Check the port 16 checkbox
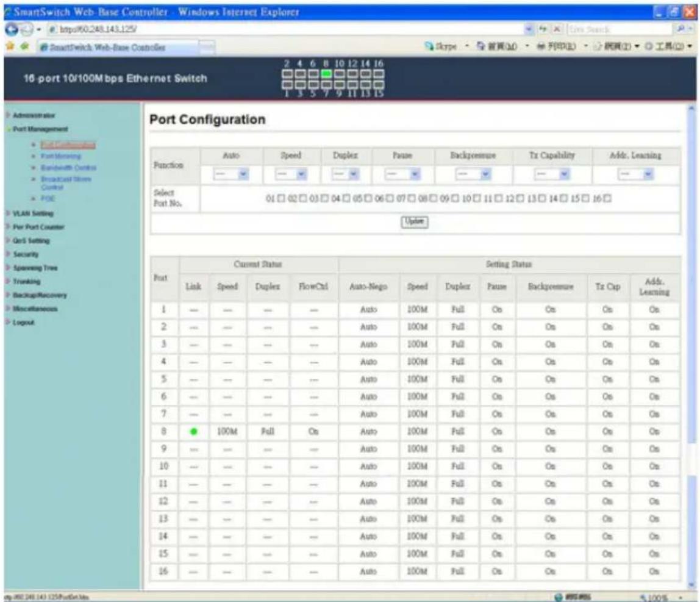 click(x=607, y=198)
